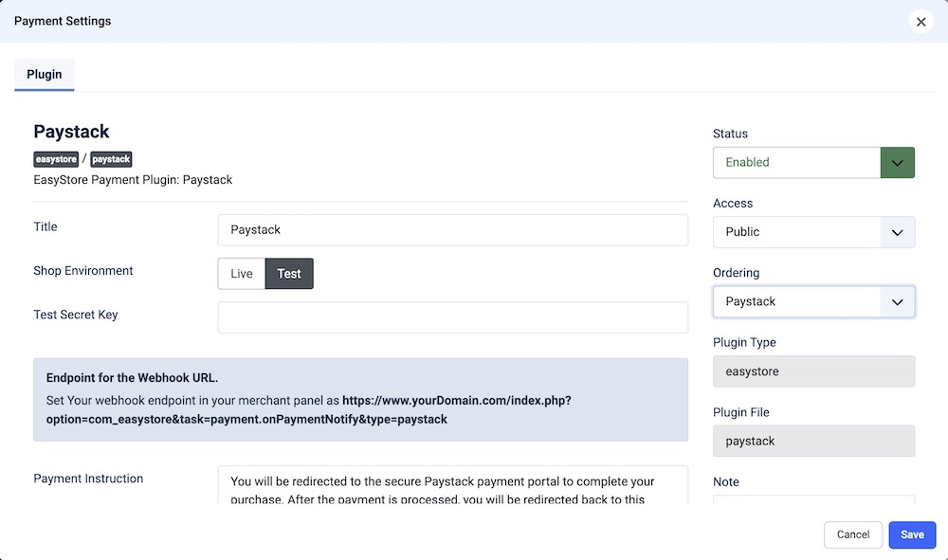
Task: Click the paystack element badge
Action: (111, 159)
